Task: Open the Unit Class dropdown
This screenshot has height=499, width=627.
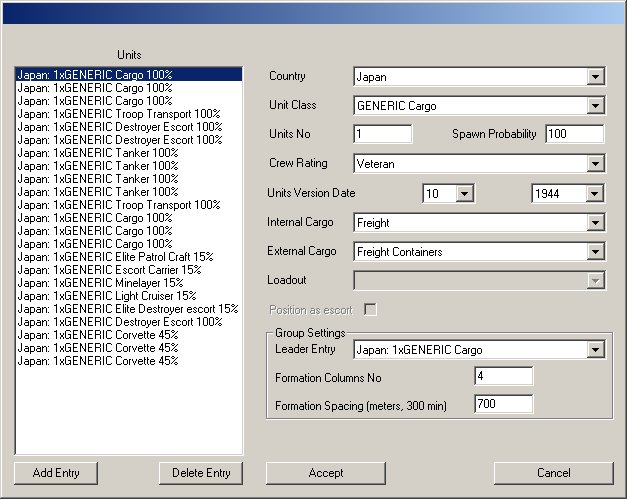Action: [479, 106]
